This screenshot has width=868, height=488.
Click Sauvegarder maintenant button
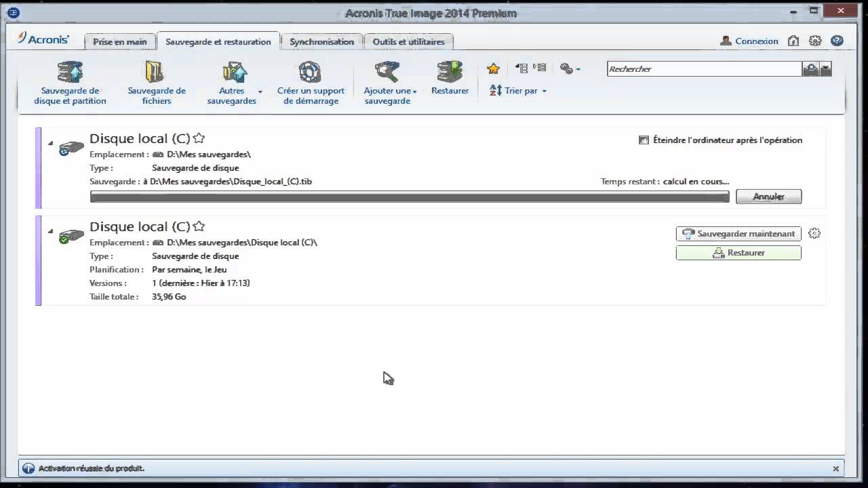click(x=738, y=234)
